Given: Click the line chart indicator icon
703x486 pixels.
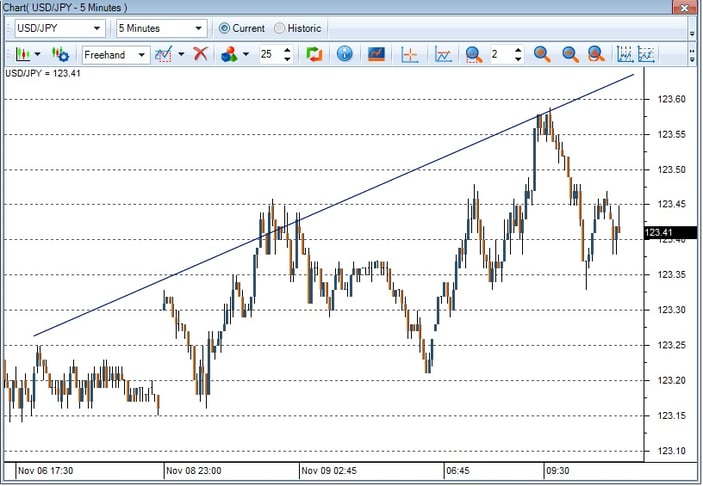Looking at the screenshot, I should (443, 54).
